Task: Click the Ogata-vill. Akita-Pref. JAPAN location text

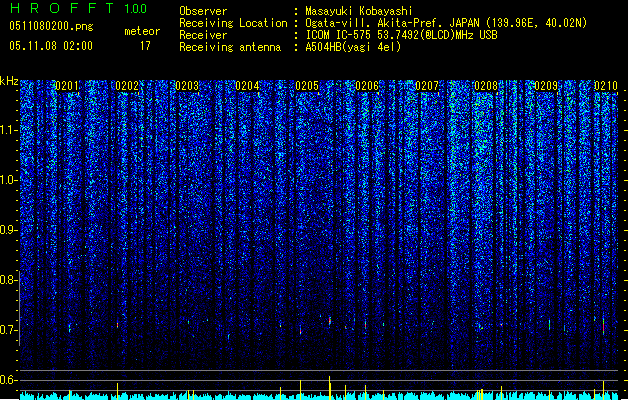Action: pos(446,23)
